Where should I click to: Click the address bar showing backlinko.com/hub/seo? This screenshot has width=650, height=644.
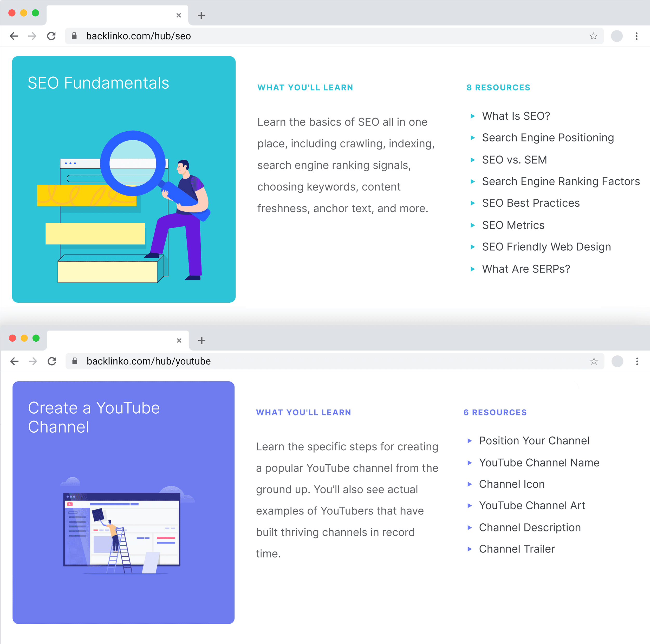(x=303, y=36)
